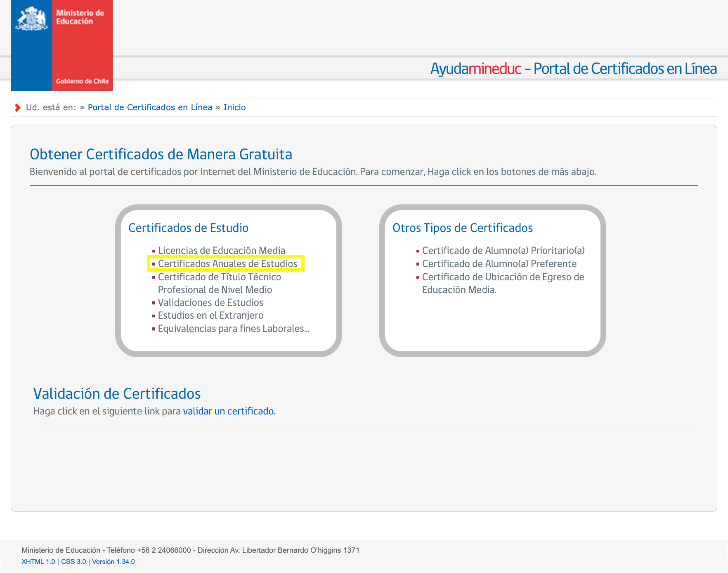This screenshot has width=728, height=573.
Task: Open Certificado de Título Técnico Profesional
Action: pyautogui.click(x=219, y=283)
